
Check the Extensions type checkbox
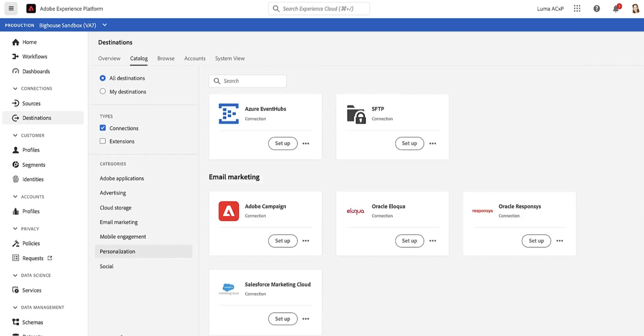tap(103, 141)
